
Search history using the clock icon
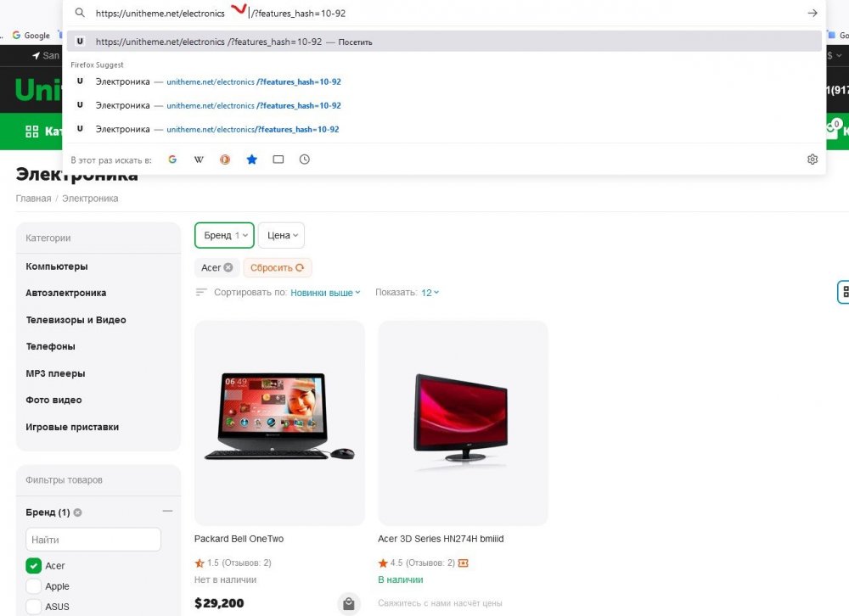[x=304, y=160]
